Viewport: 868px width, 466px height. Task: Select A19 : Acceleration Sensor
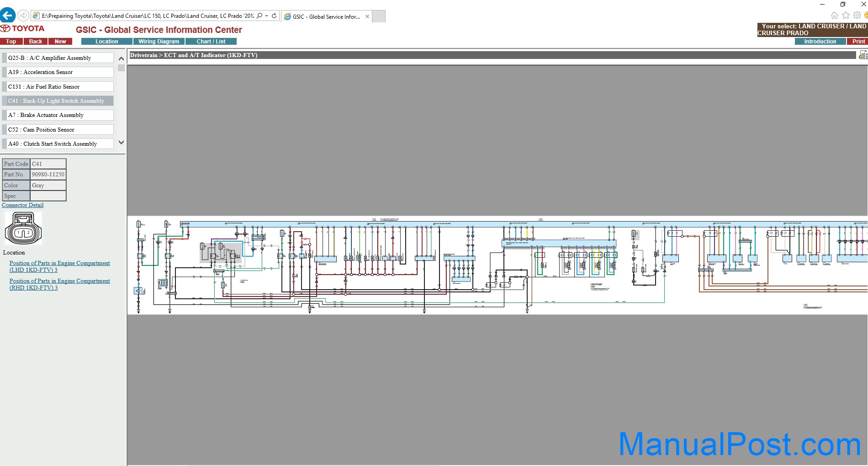click(x=58, y=72)
